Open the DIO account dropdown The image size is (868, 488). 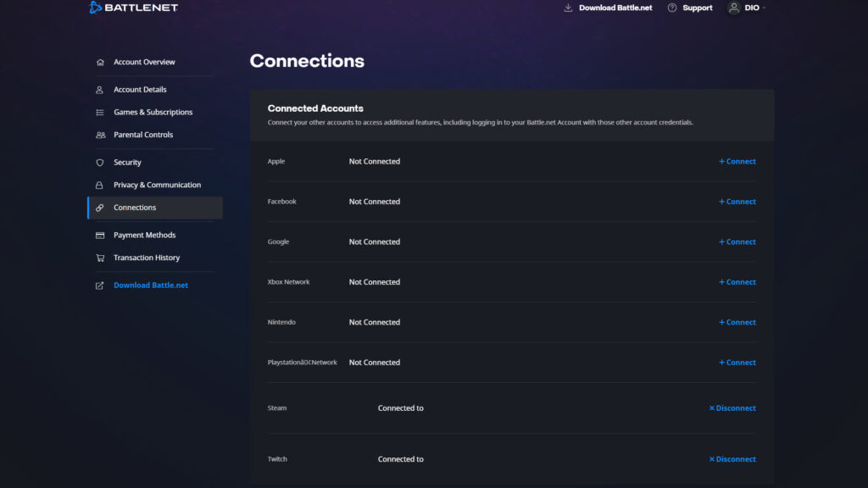tap(747, 8)
